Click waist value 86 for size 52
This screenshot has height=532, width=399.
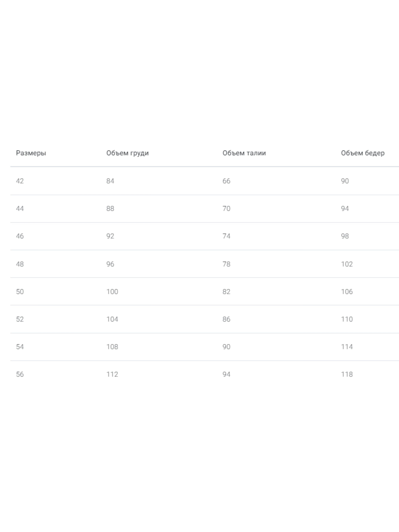[226, 319]
